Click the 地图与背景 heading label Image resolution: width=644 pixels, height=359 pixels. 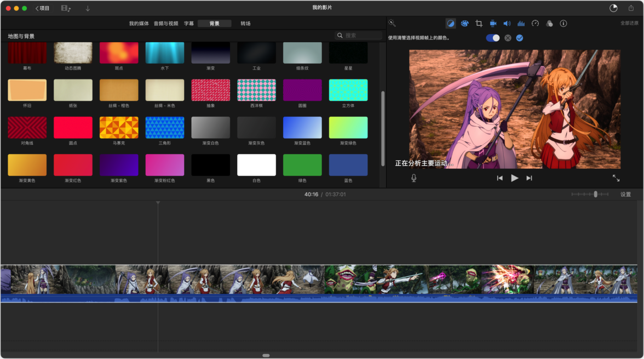point(21,36)
